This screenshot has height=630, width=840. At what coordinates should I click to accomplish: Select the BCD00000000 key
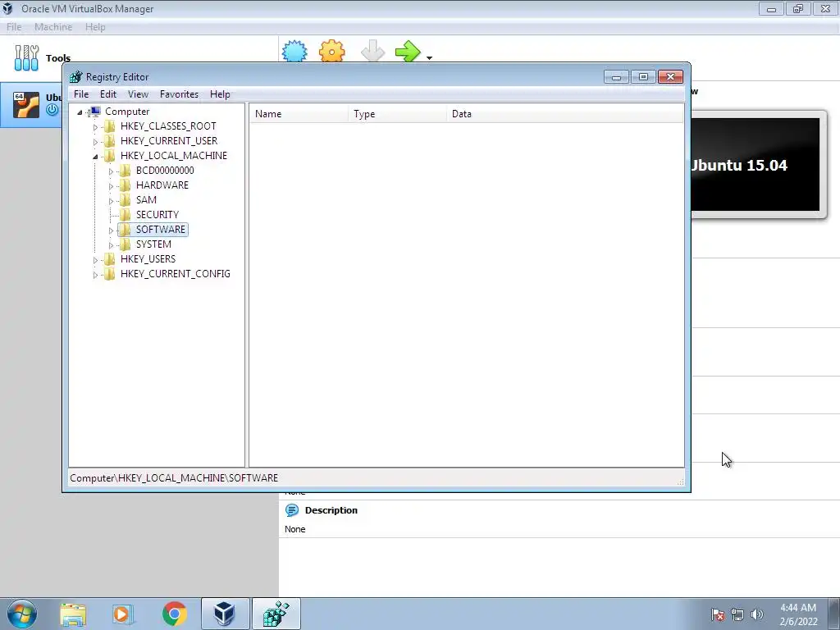pos(165,171)
